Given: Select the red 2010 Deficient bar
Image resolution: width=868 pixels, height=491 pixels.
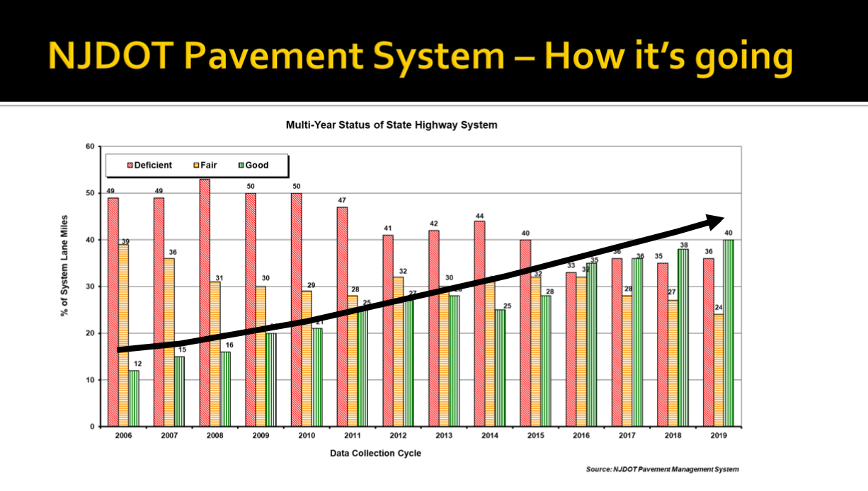Looking at the screenshot, I should pos(296,310).
